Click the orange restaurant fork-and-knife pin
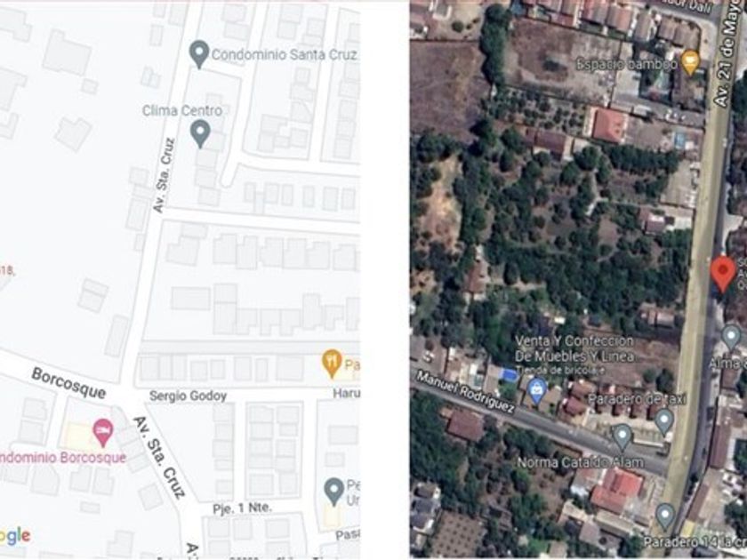Screen dimensions: 747x560 (x=332, y=364)
